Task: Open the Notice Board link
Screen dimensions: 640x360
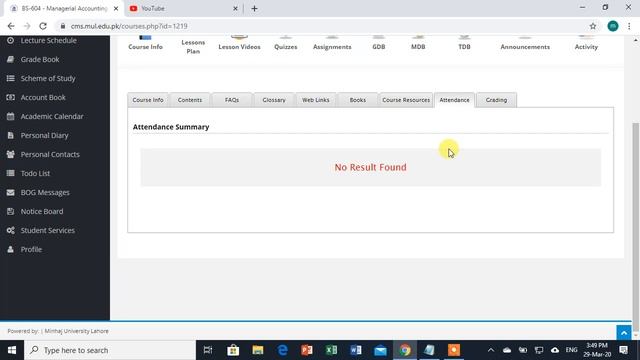Action: click(x=42, y=211)
